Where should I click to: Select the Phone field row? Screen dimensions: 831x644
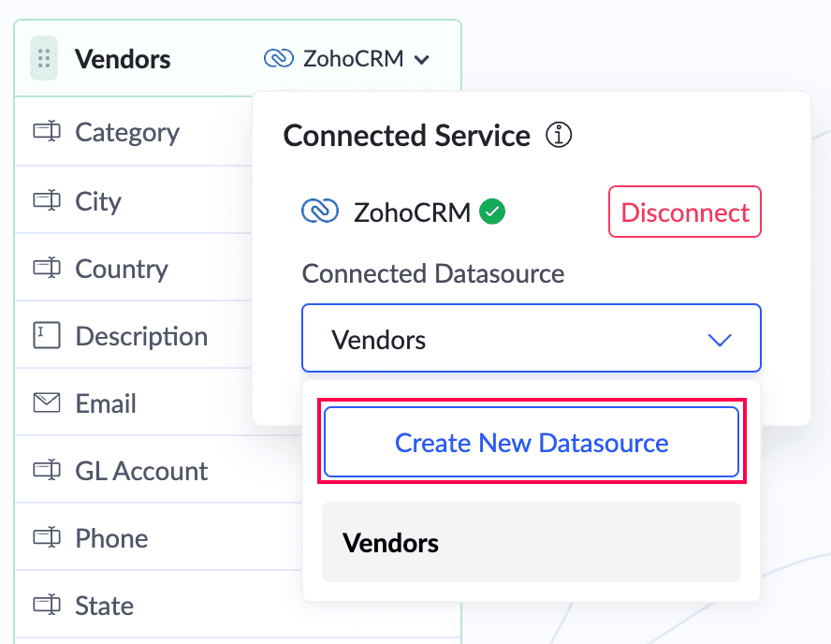158,537
